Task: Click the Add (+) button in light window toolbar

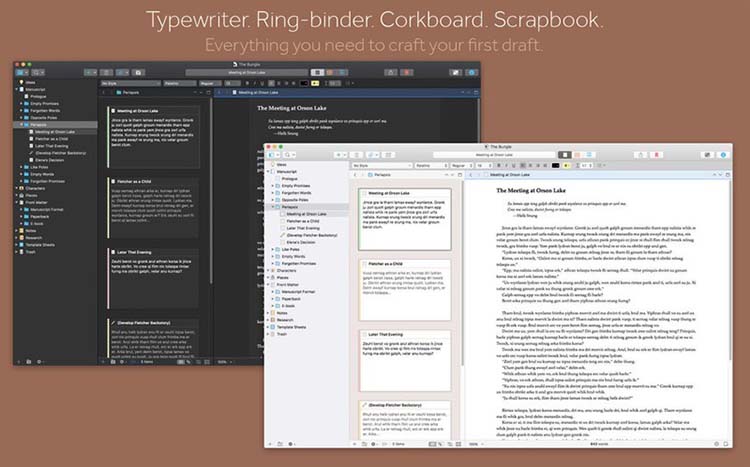Action: coord(341,155)
